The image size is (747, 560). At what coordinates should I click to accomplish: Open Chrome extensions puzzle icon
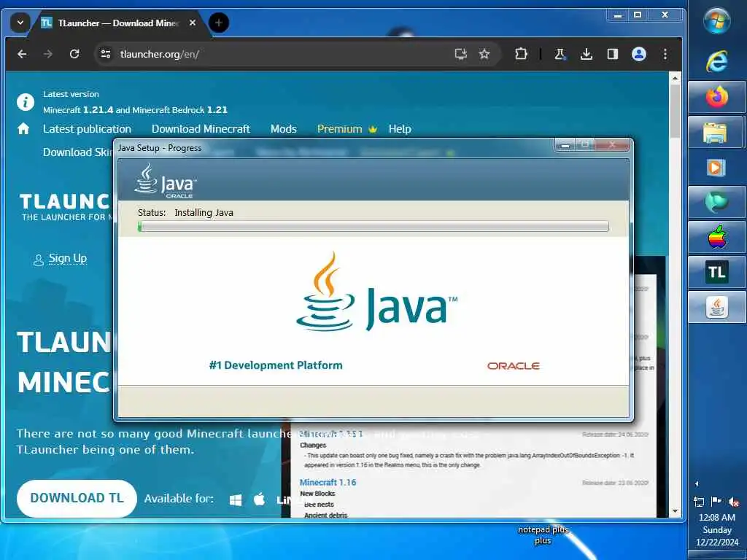pyautogui.click(x=521, y=54)
